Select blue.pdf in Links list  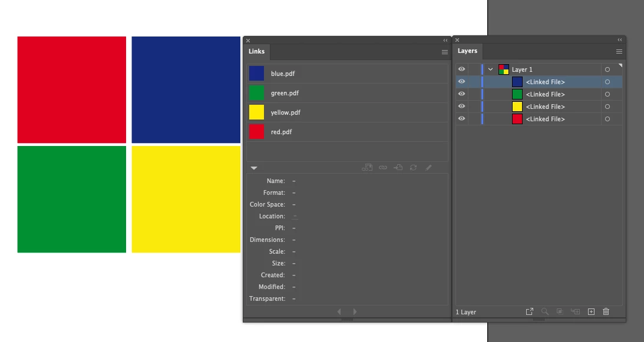point(347,74)
